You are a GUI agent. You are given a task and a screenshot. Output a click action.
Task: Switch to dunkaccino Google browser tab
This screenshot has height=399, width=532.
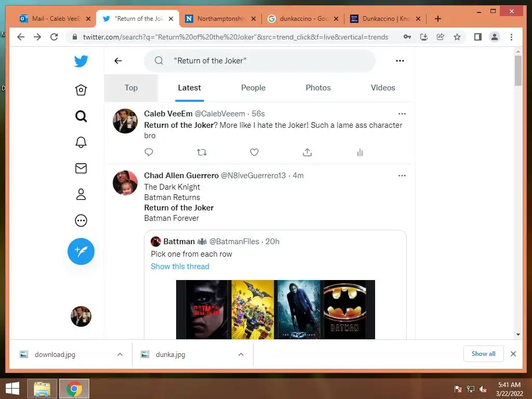pos(303,19)
